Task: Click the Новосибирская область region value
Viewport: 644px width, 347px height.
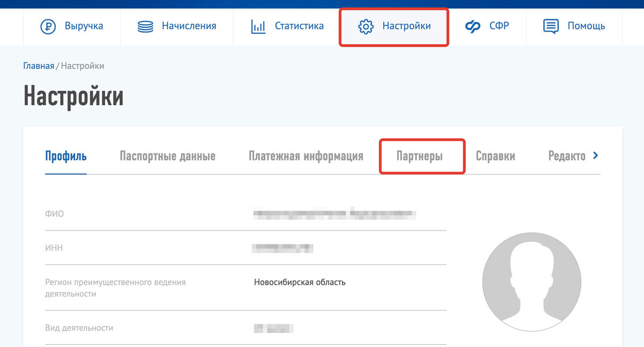Action: 299,282
